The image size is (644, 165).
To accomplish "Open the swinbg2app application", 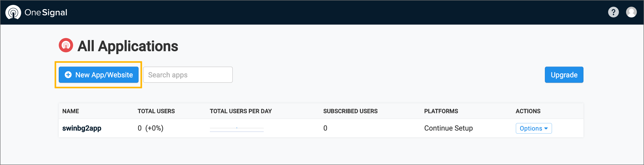I will tap(82, 128).
